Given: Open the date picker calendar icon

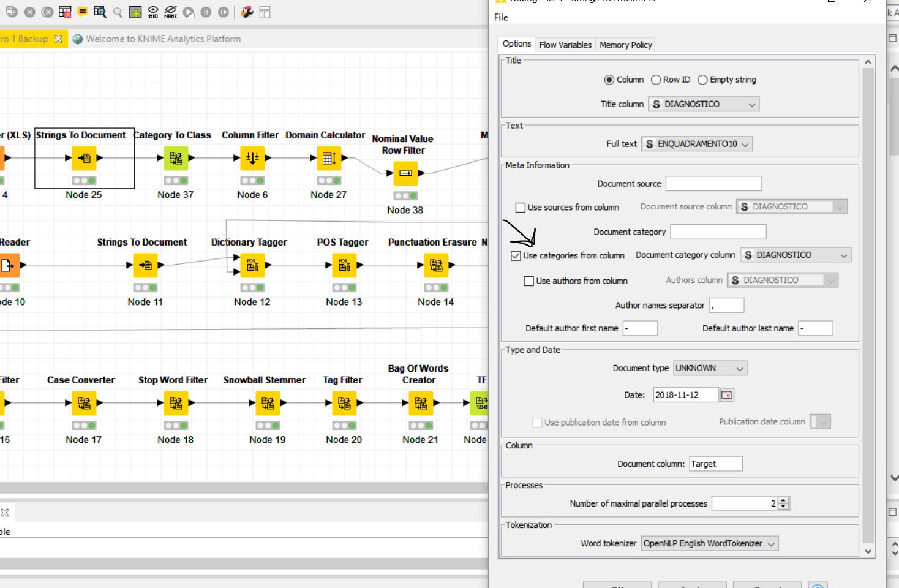Looking at the screenshot, I should [x=726, y=395].
